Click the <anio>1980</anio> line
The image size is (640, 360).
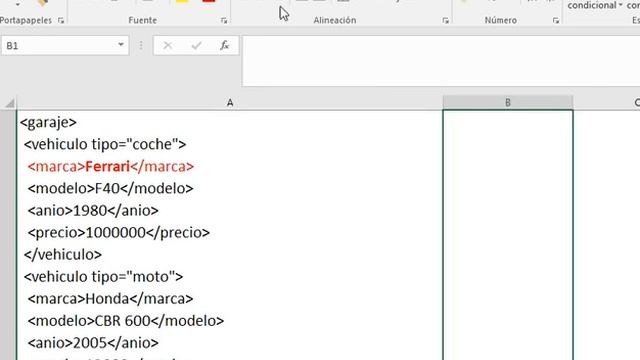point(93,210)
